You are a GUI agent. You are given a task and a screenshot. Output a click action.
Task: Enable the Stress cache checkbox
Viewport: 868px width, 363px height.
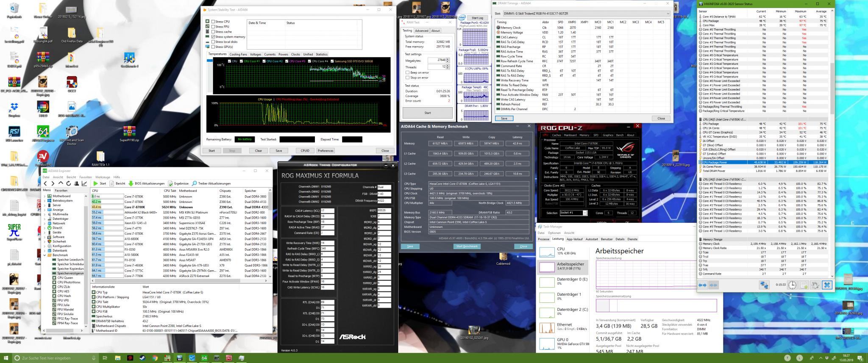coord(213,32)
